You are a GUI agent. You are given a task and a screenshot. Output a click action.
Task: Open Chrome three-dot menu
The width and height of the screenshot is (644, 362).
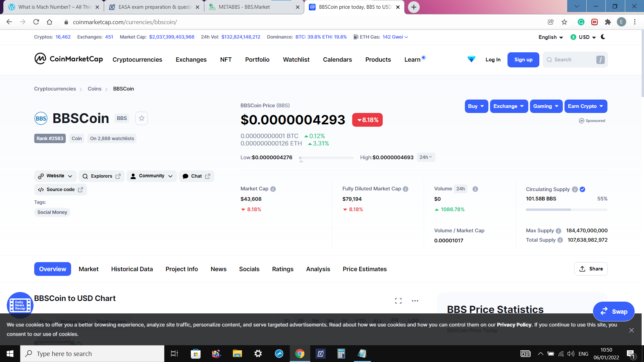(x=635, y=22)
